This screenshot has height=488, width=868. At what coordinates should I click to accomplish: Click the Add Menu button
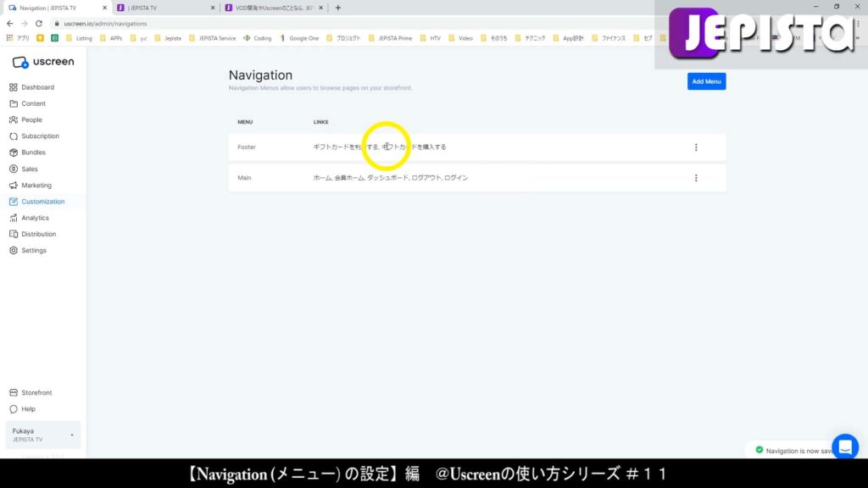(x=706, y=81)
